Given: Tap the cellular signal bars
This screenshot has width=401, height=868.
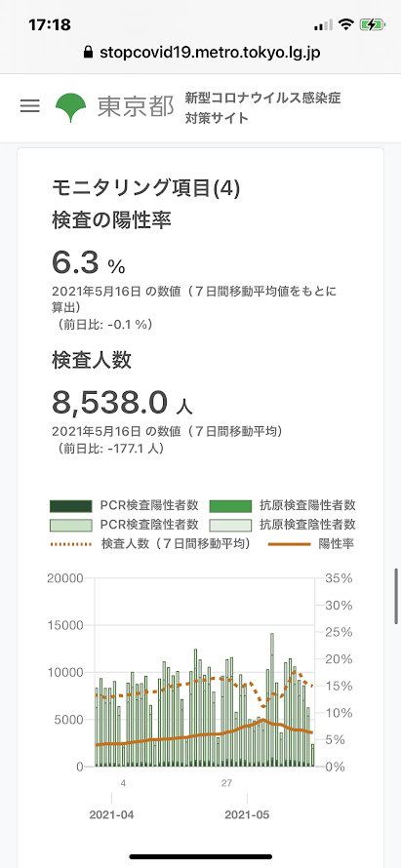Looking at the screenshot, I should coord(323,25).
